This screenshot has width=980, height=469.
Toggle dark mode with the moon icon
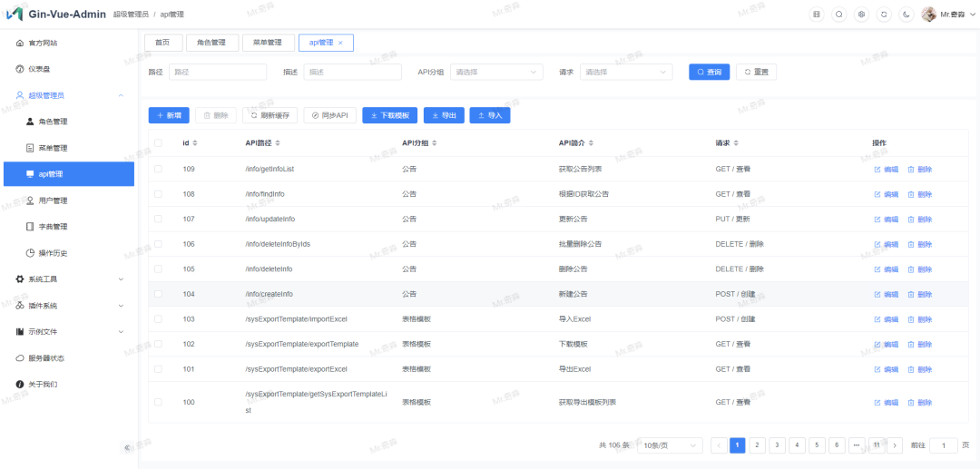(906, 15)
